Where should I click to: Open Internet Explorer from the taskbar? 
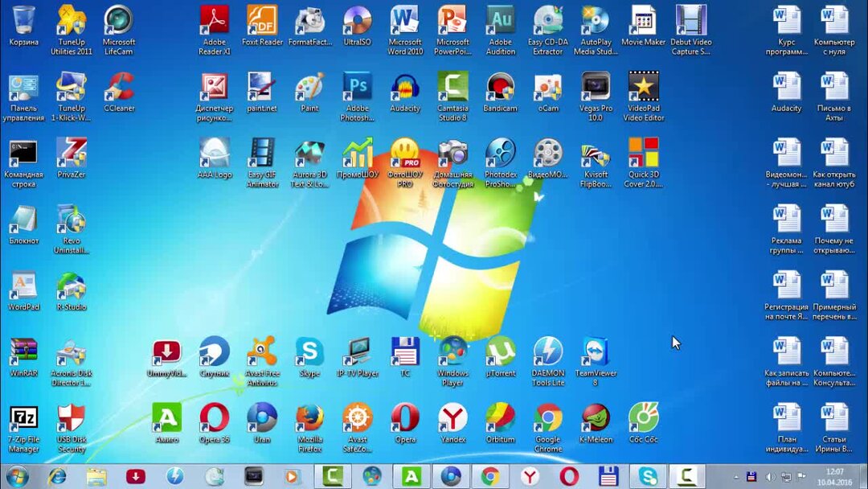pyautogui.click(x=56, y=476)
